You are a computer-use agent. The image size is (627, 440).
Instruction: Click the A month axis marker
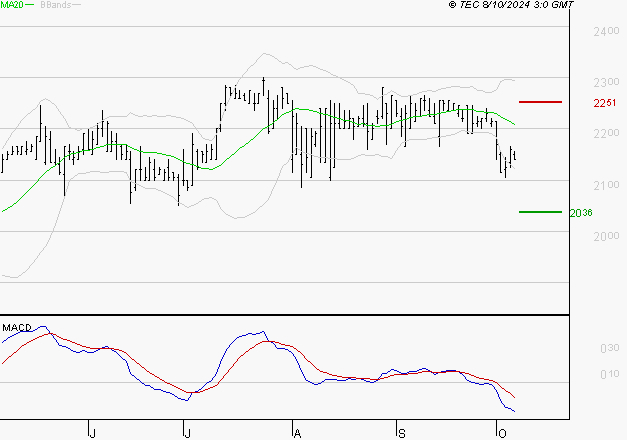(297, 433)
